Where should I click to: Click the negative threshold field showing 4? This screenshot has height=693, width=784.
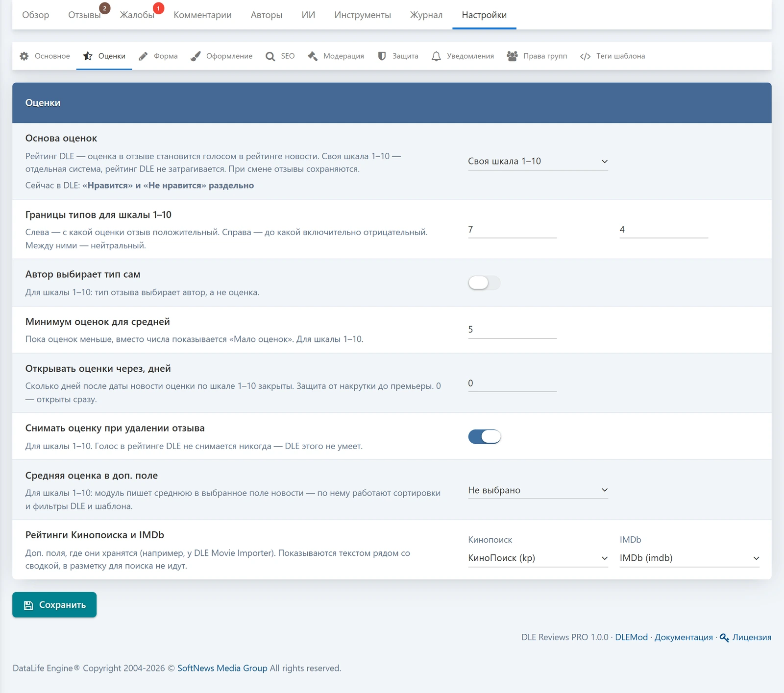point(663,229)
